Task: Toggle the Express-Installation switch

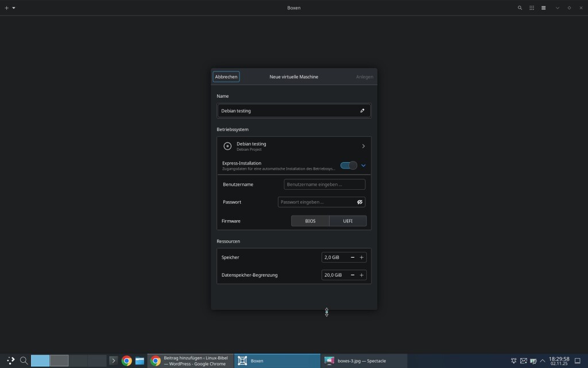Action: [x=349, y=166]
